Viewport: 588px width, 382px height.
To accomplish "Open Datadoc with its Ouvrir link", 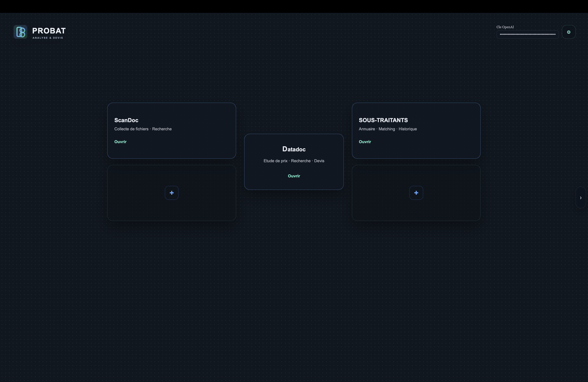I will (294, 176).
